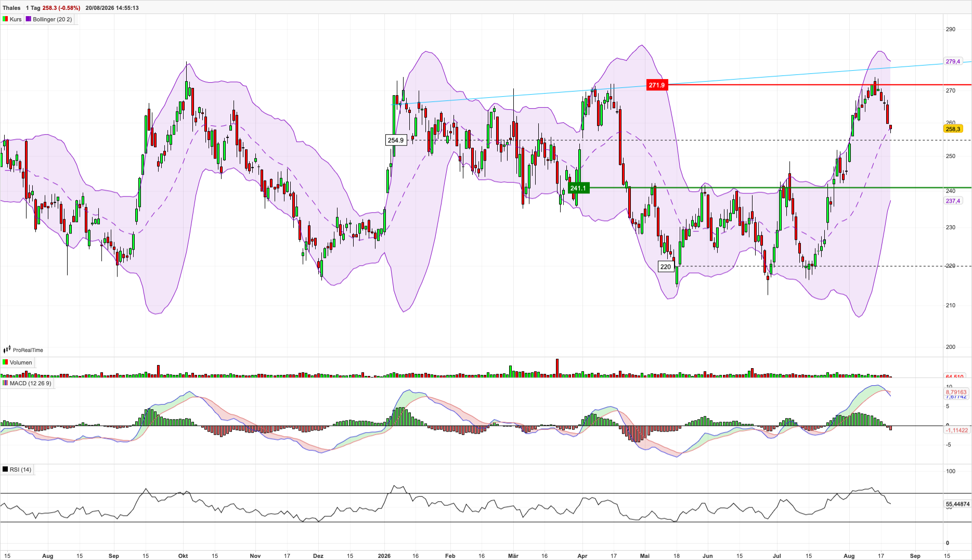Click the "2026" year label on time axis
The image size is (972, 560).
pos(384,556)
